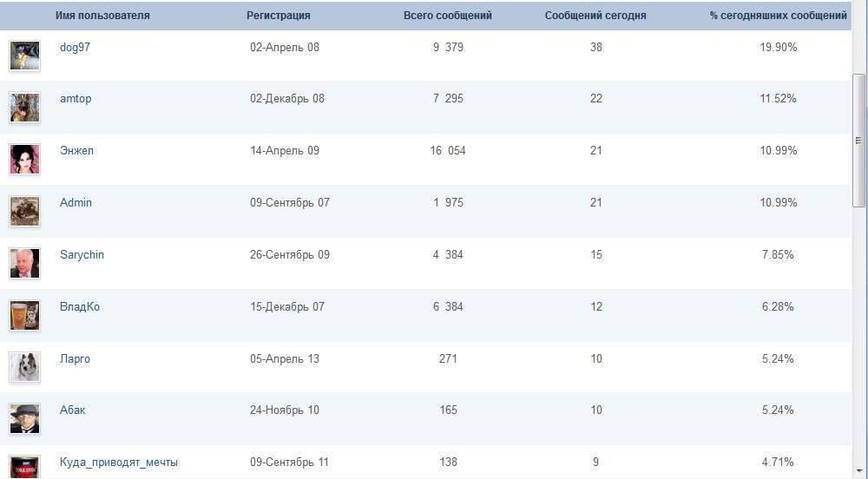Viewport: 868px width, 479px height.
Task: Select registration date 05-Апрель 13
Action: [285, 358]
